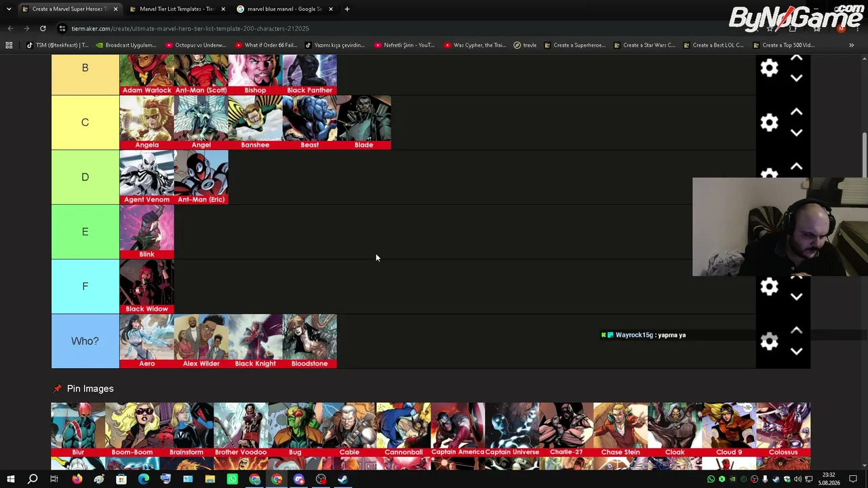Open the Microsoft Store taskbar icon
868x488 pixels.
coord(121,479)
